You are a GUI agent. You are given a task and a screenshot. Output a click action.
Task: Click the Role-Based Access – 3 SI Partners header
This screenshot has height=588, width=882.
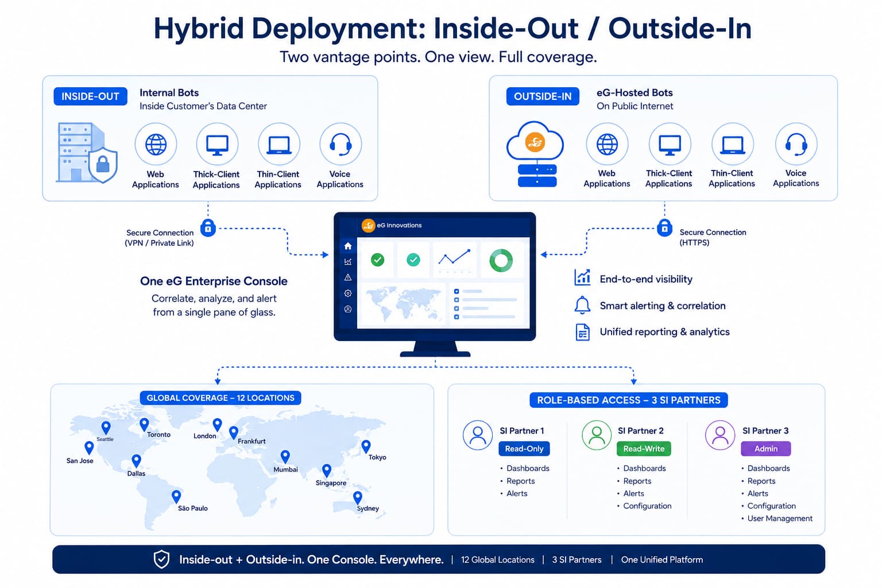(x=629, y=400)
